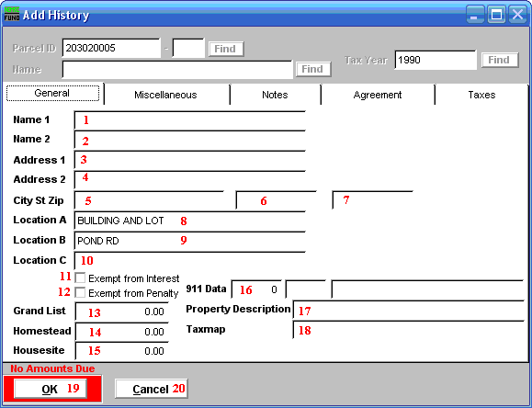The height and width of the screenshot is (408, 532).
Task: Select the Agreement tab
Action: coord(378,95)
